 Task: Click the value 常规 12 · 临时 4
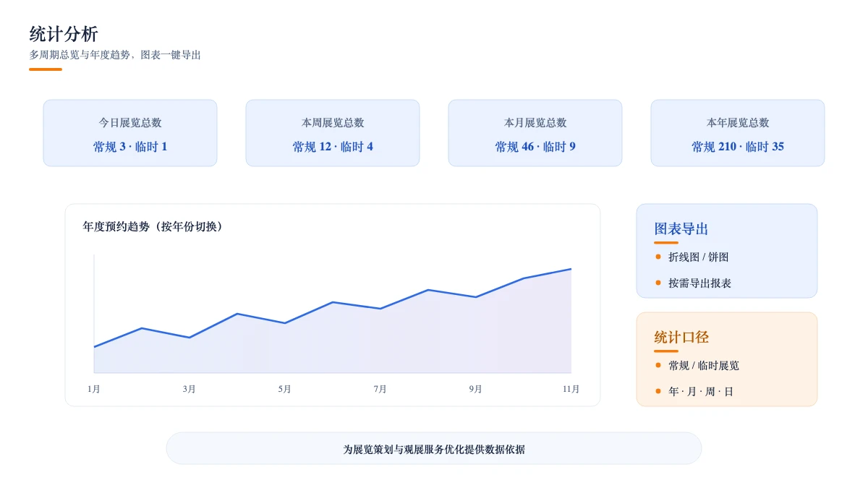333,147
